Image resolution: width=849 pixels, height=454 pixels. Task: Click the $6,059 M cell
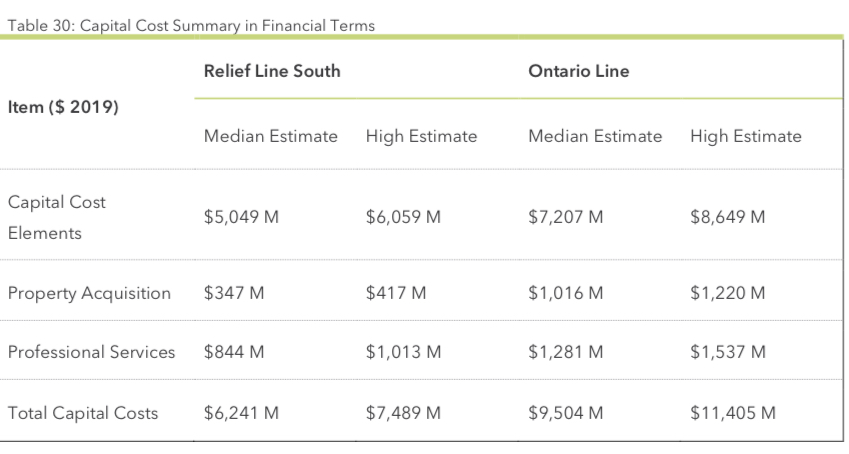coord(403,217)
